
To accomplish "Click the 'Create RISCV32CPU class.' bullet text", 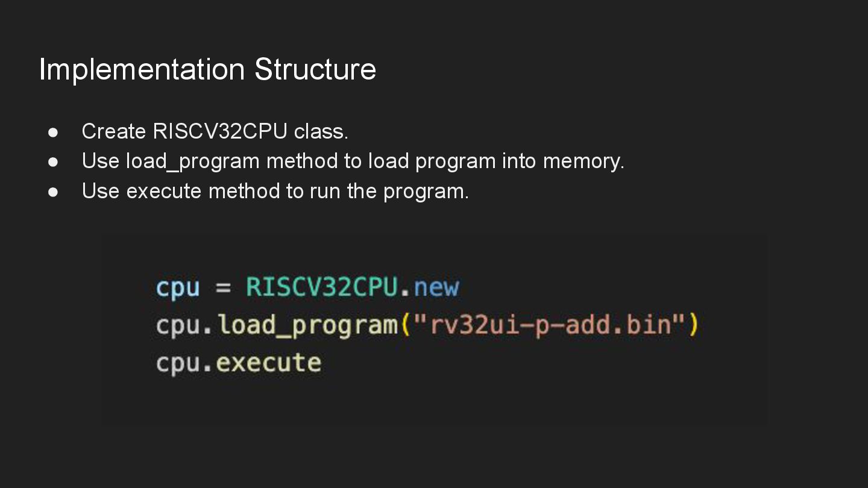I will point(215,131).
